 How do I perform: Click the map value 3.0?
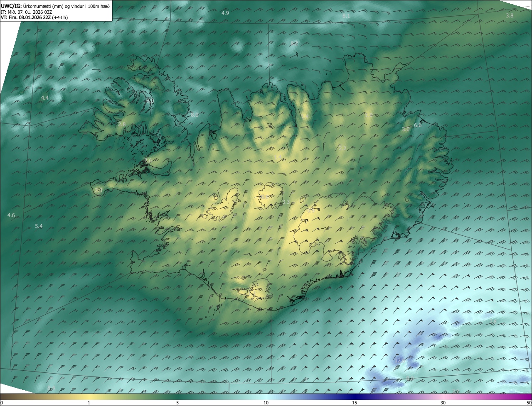406,129
